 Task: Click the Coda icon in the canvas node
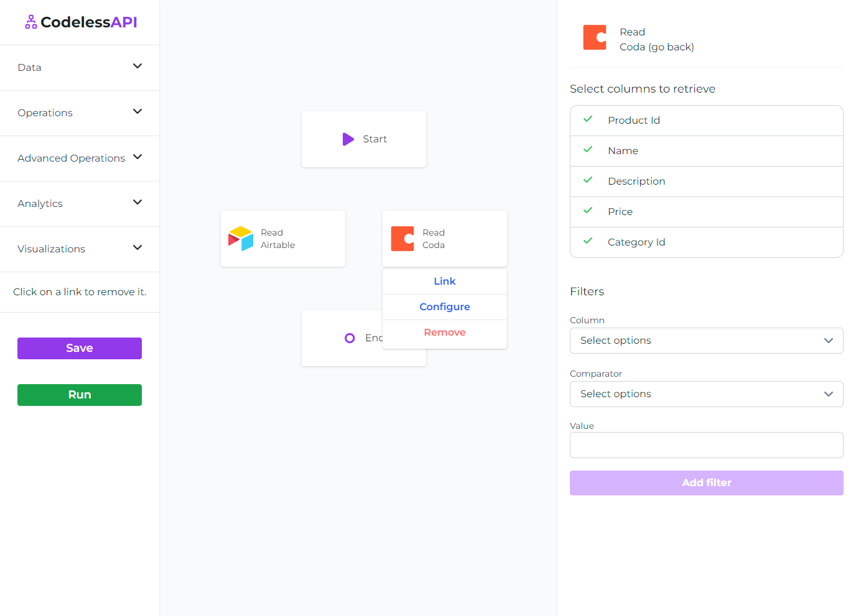(402, 239)
